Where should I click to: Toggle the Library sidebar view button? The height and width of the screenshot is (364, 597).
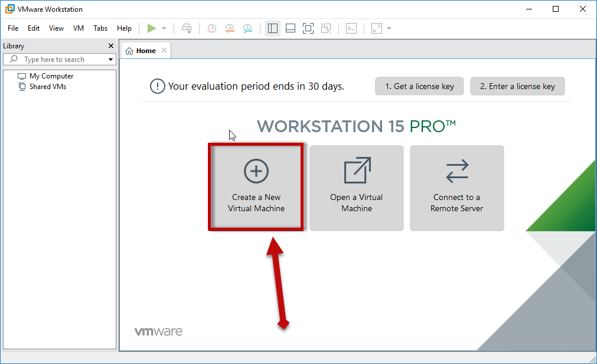(272, 28)
